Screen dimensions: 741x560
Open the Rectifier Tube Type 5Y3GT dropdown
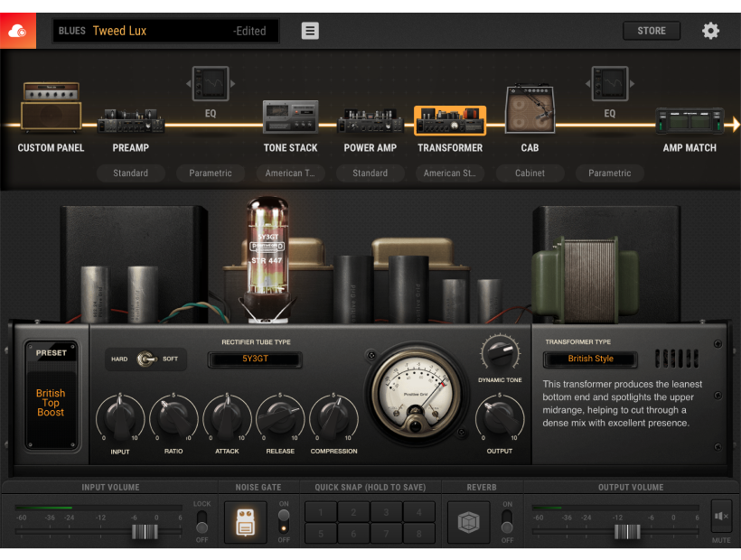(255, 359)
